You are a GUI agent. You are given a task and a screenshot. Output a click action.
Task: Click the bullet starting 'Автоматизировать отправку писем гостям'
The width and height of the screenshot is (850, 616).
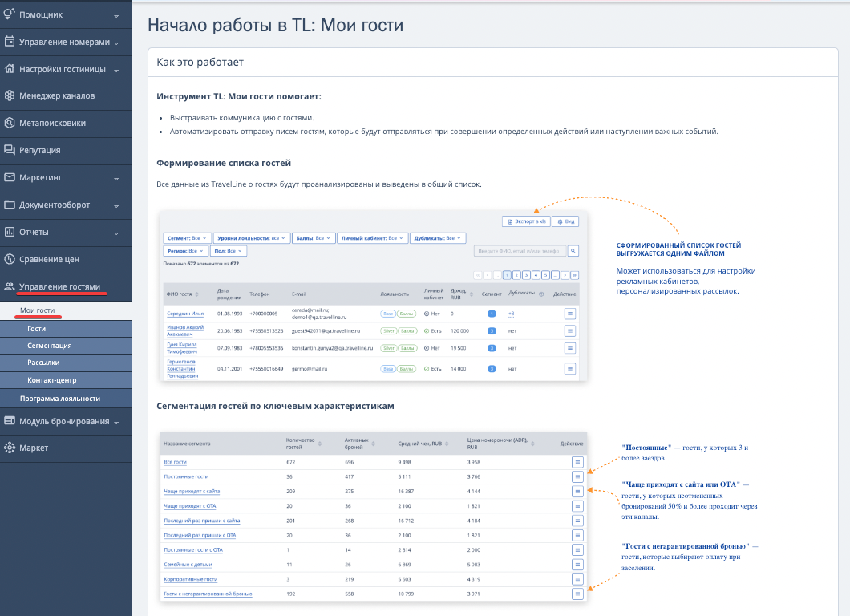(x=444, y=132)
